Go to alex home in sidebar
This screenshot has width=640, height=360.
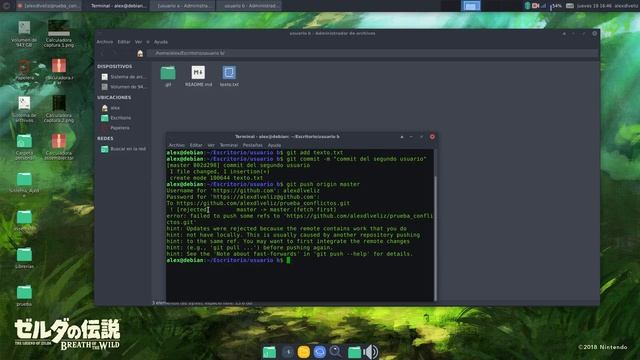click(111, 108)
